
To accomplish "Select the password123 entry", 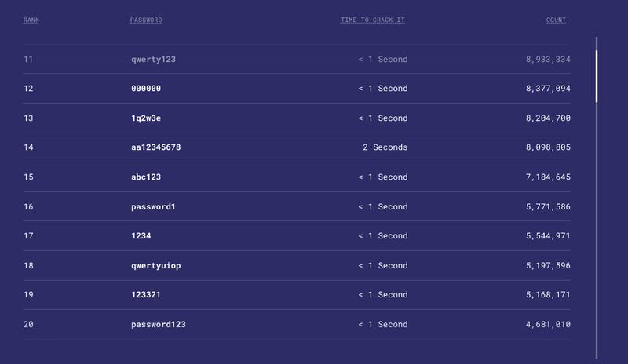I will (159, 324).
